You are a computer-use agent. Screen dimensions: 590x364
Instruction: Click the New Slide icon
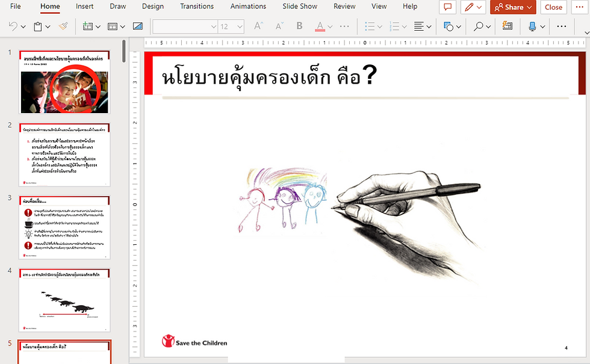88,26
